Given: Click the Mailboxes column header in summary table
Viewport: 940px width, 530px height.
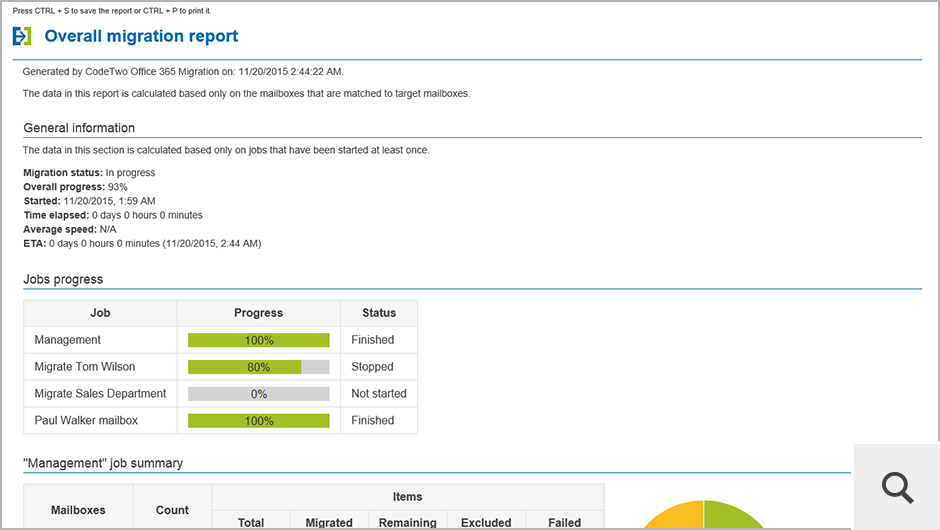Looking at the screenshot, I should 78,510.
